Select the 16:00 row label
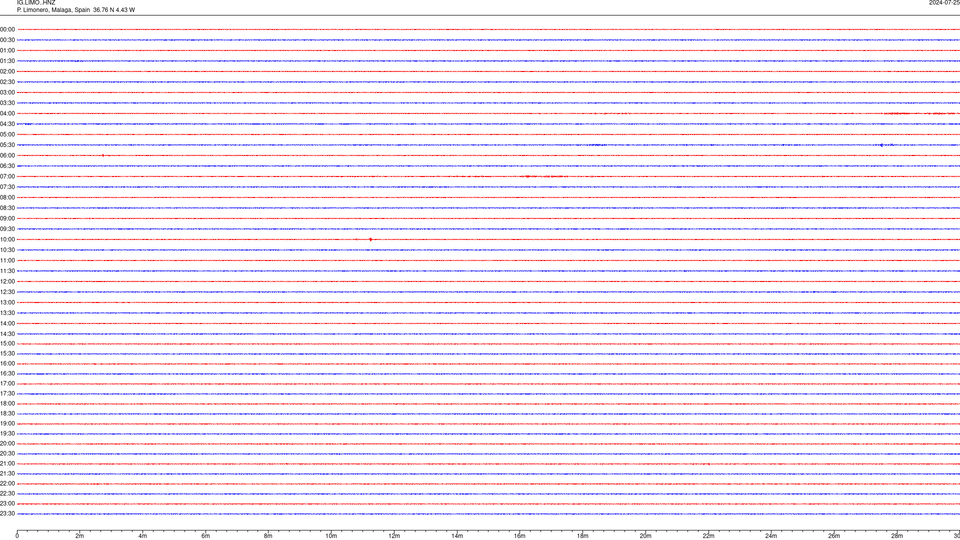960x540 pixels. 7,364
